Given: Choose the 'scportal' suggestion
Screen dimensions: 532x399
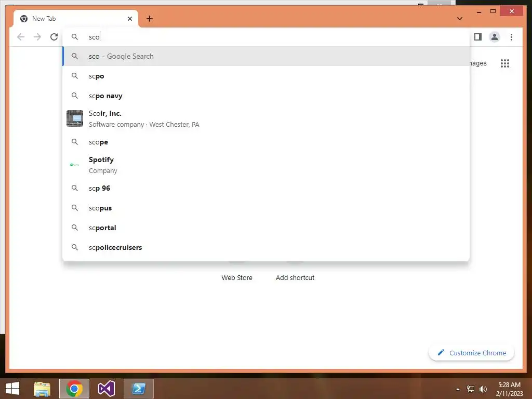Looking at the screenshot, I should click(267, 228).
